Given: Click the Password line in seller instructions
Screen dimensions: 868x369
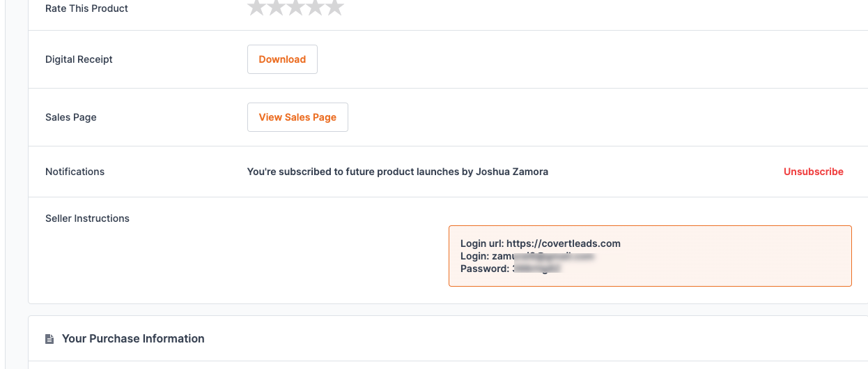Looking at the screenshot, I should pos(510,269).
